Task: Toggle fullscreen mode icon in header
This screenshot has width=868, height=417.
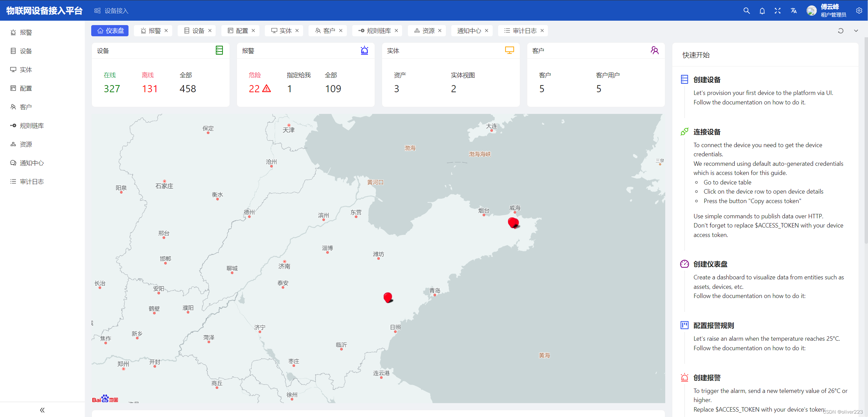Action: 777,11
